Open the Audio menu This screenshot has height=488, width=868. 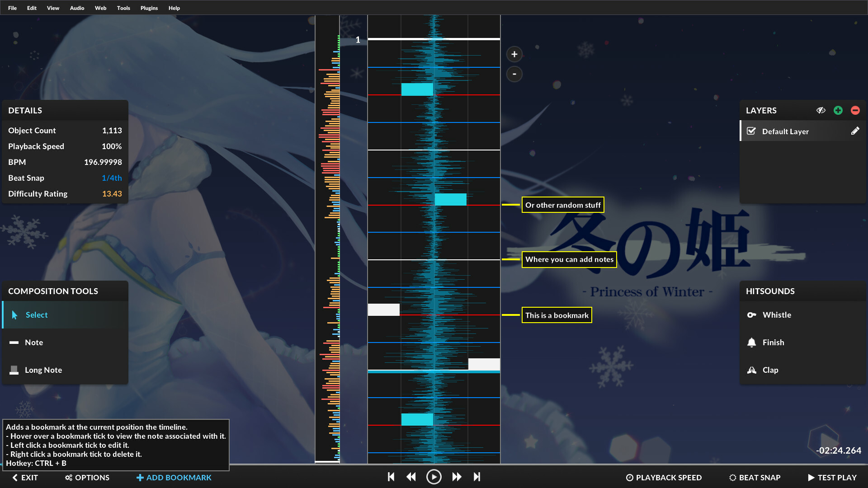click(x=77, y=8)
